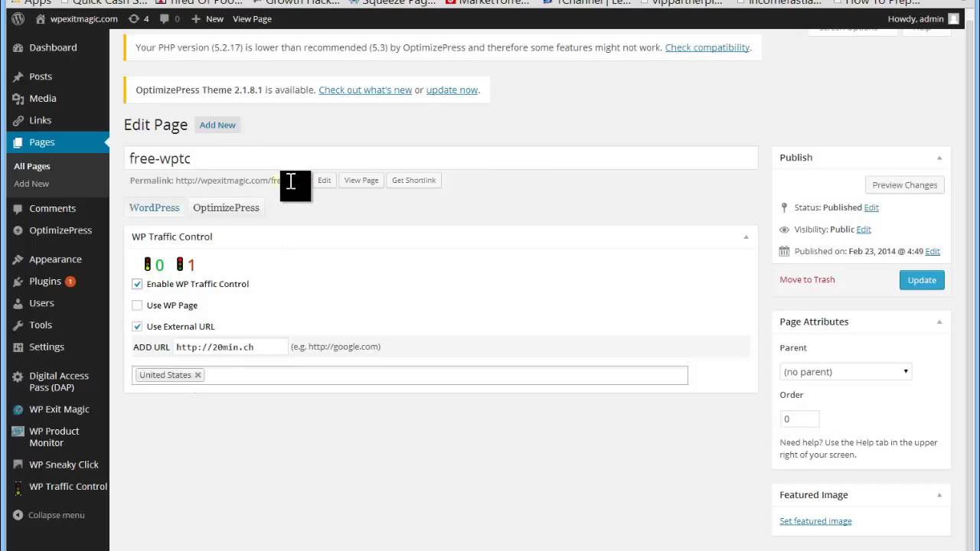
Task: Click the Users person icon
Action: point(18,303)
